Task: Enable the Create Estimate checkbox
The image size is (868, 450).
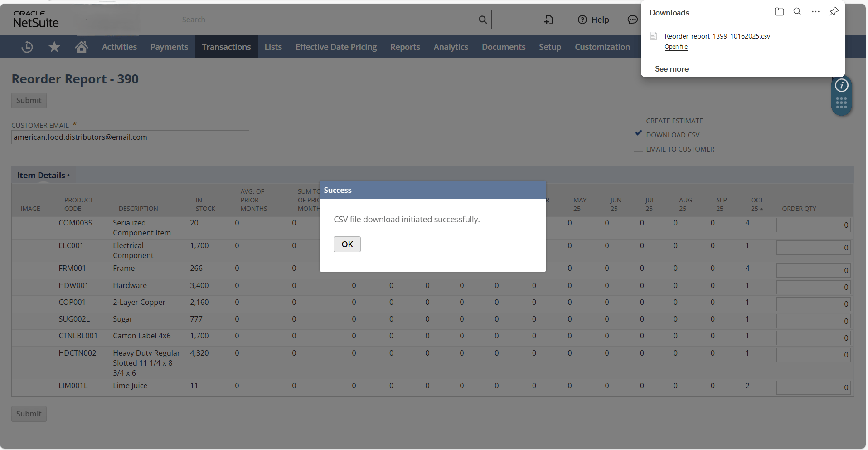Action: [x=638, y=119]
